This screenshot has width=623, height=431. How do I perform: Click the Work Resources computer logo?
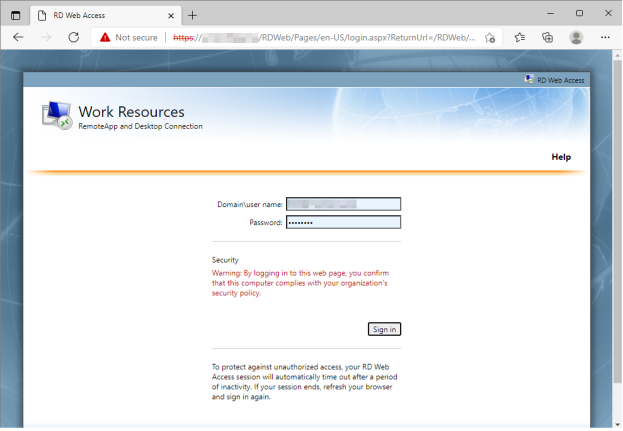(56, 116)
